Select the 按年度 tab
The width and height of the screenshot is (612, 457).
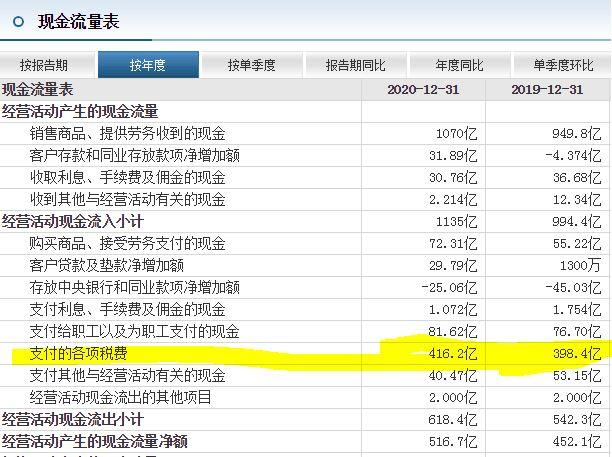(x=147, y=65)
